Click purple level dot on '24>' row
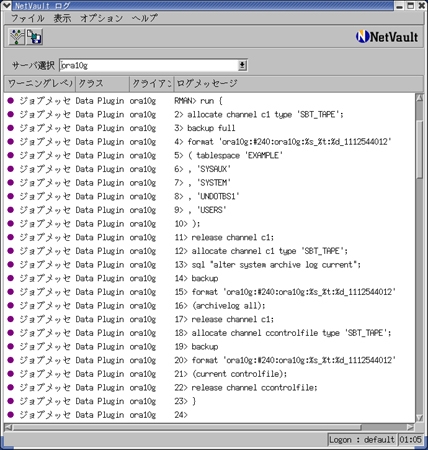This screenshot has height=450, width=428. click(11, 415)
